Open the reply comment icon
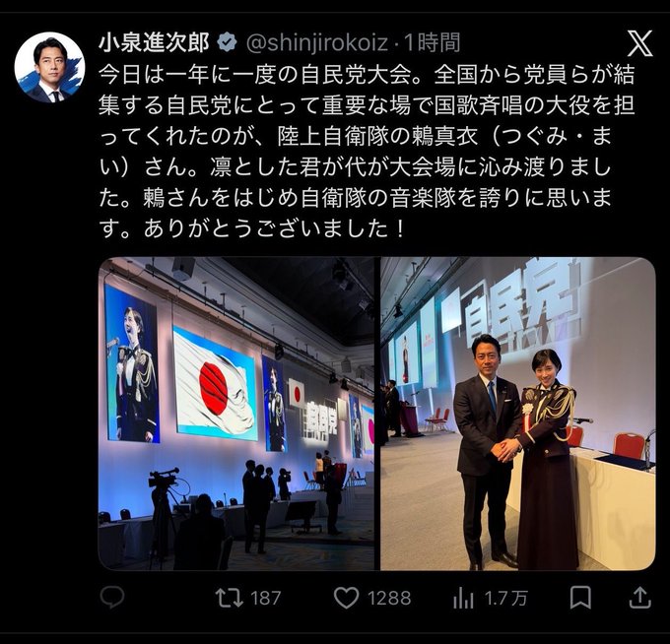Viewport: 670px width, 644px height. click(x=112, y=598)
